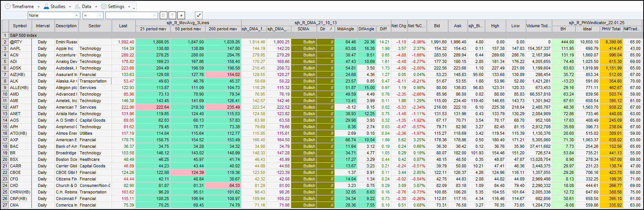Click the Ask column header
The height and width of the screenshot is (210, 644).
[x=458, y=26]
